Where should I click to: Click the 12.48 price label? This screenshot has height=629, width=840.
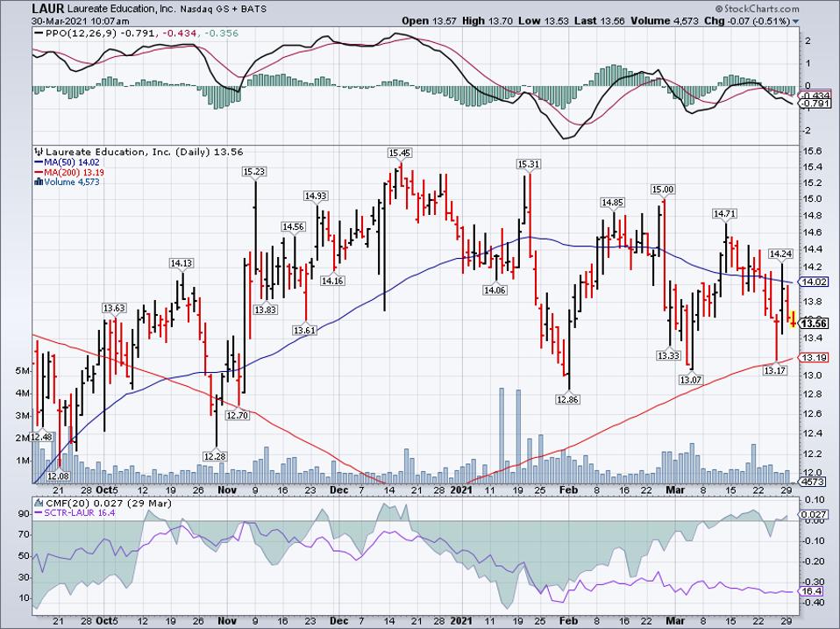41,437
